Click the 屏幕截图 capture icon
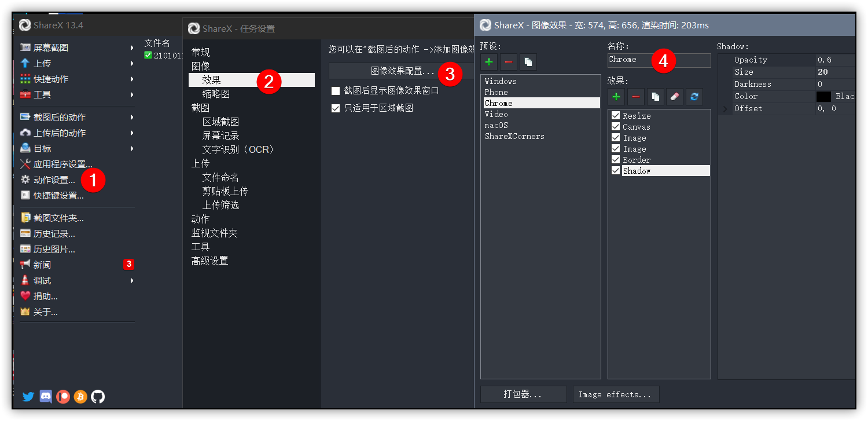This screenshot has width=868, height=421. pos(25,47)
